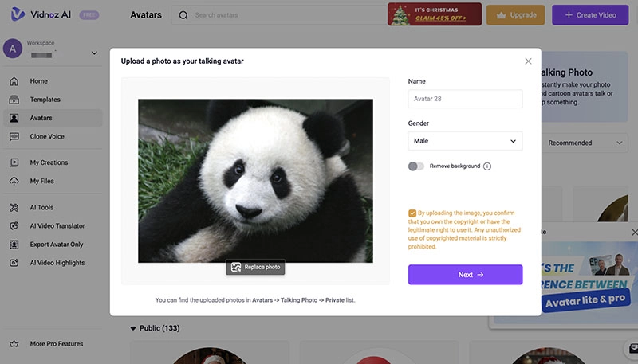Open AI Video Translator icon

tap(14, 225)
